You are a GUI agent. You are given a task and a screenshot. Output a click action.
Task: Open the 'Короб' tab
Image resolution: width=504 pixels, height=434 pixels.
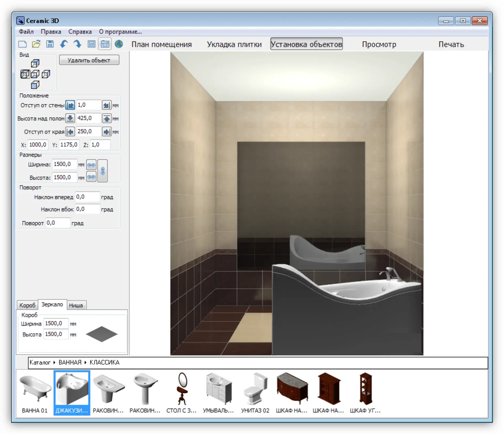point(27,305)
